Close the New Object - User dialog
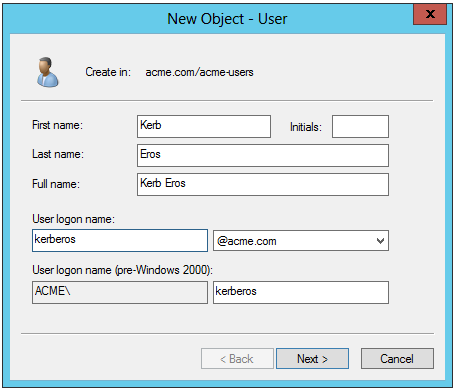Viewport: 454px width, 390px height. 430,14
